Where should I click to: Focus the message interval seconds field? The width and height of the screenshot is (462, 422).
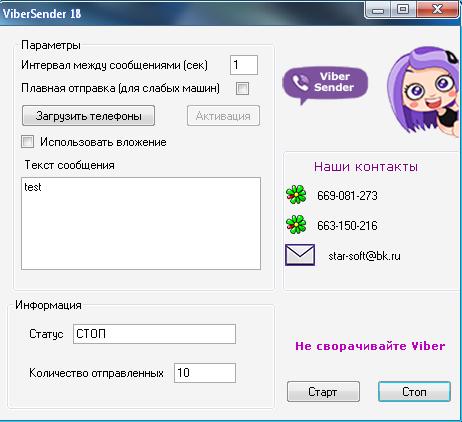point(244,65)
